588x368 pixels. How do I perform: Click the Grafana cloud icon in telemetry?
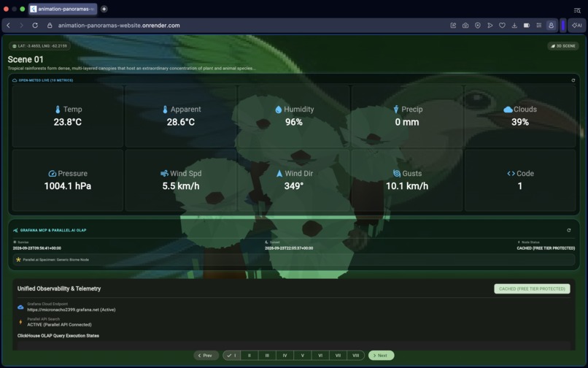(x=20, y=307)
